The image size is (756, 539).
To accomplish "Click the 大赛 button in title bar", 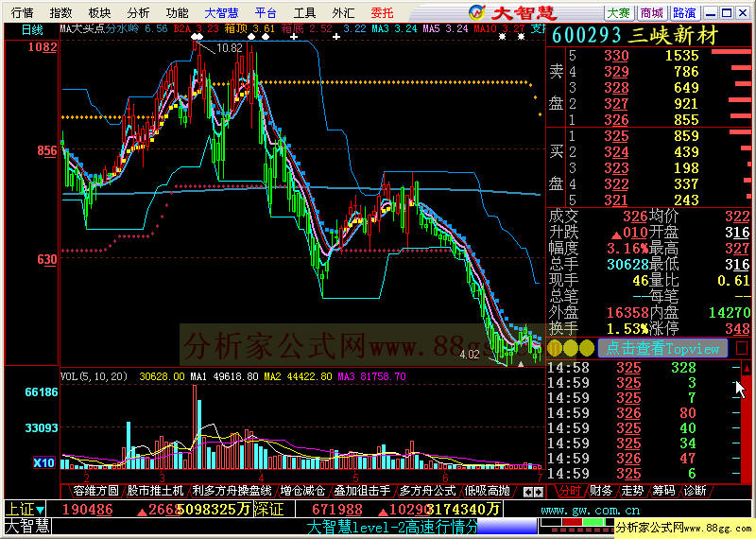I will [x=619, y=12].
